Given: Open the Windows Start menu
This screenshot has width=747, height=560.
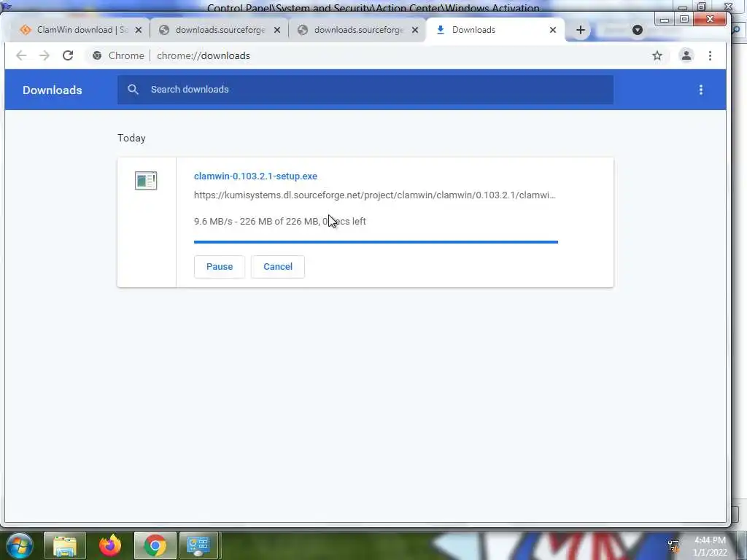Looking at the screenshot, I should pos(18,545).
